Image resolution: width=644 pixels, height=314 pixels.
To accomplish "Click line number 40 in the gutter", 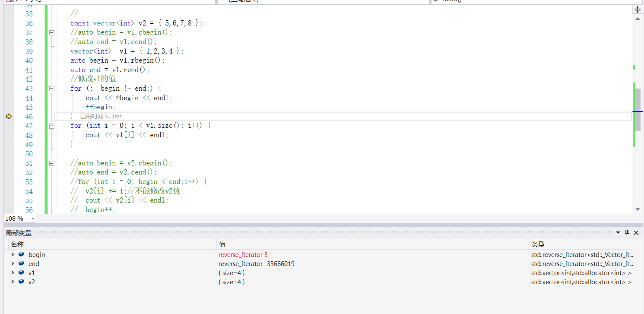I will click(29, 60).
